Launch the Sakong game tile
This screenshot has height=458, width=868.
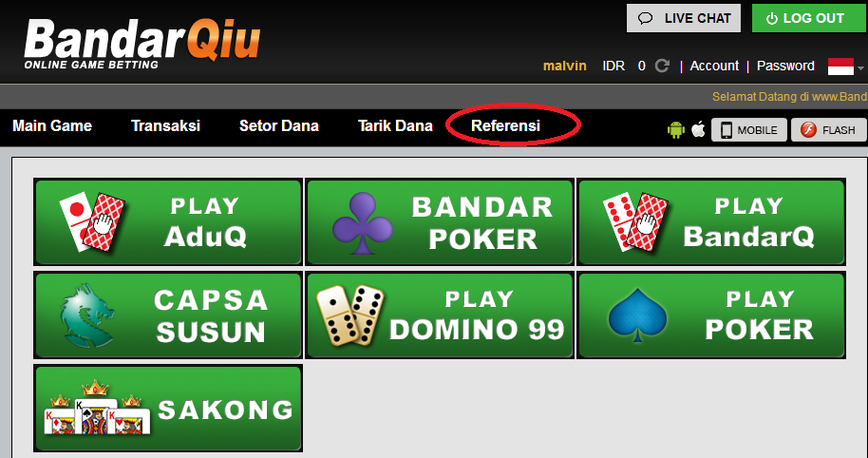[168, 408]
